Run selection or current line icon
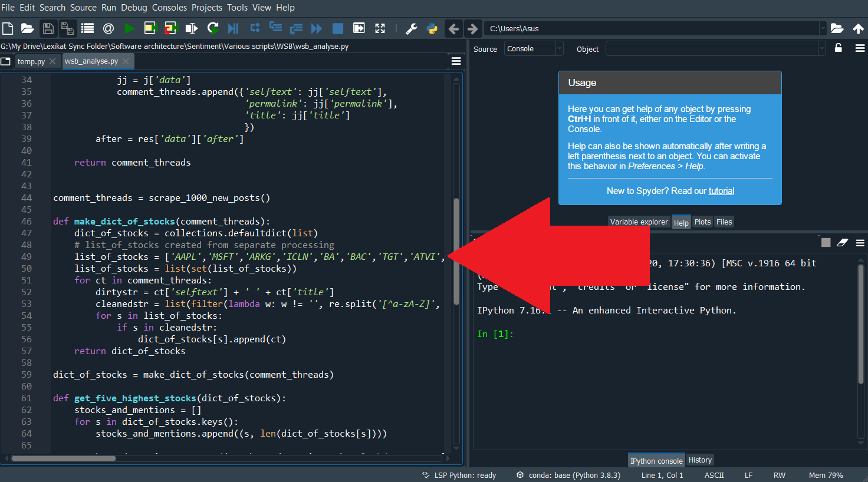Screen dimensions: 868x482 pos(192,28)
